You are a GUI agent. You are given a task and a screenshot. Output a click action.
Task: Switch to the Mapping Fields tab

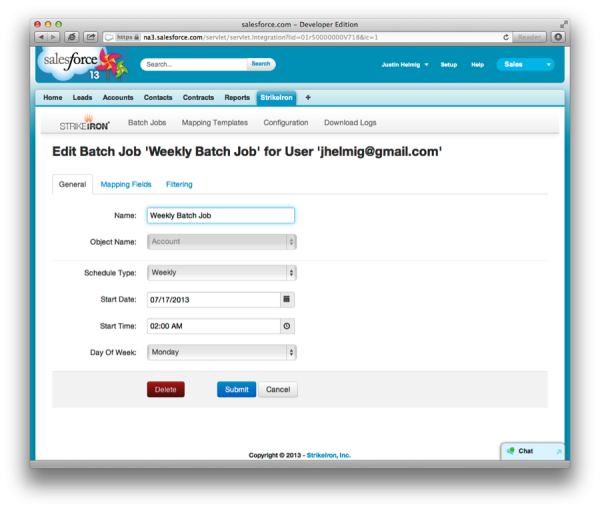(x=126, y=184)
